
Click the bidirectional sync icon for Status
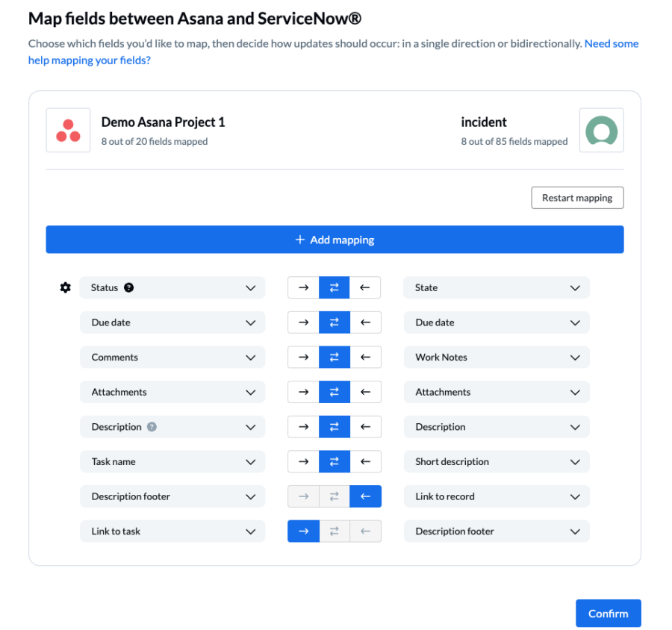(x=334, y=287)
